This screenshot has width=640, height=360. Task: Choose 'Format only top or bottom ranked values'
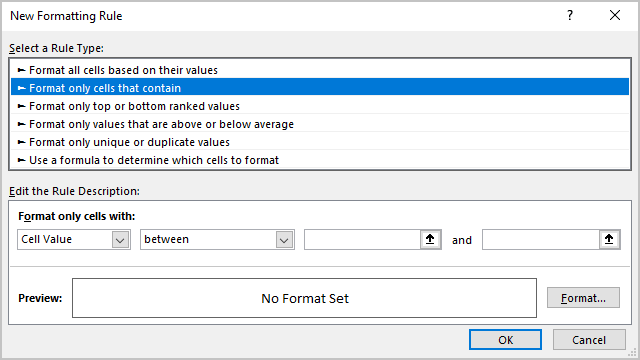320,106
